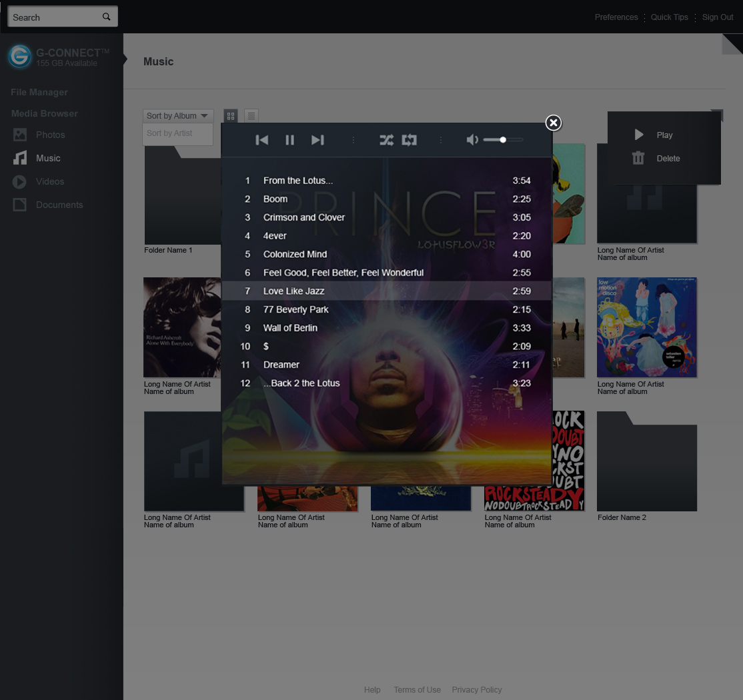Open Videos in sidebar
The height and width of the screenshot is (700, 743).
click(50, 181)
